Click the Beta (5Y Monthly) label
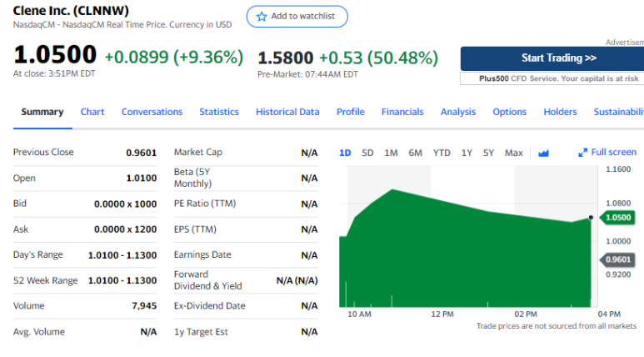644x357 pixels. coord(192,178)
